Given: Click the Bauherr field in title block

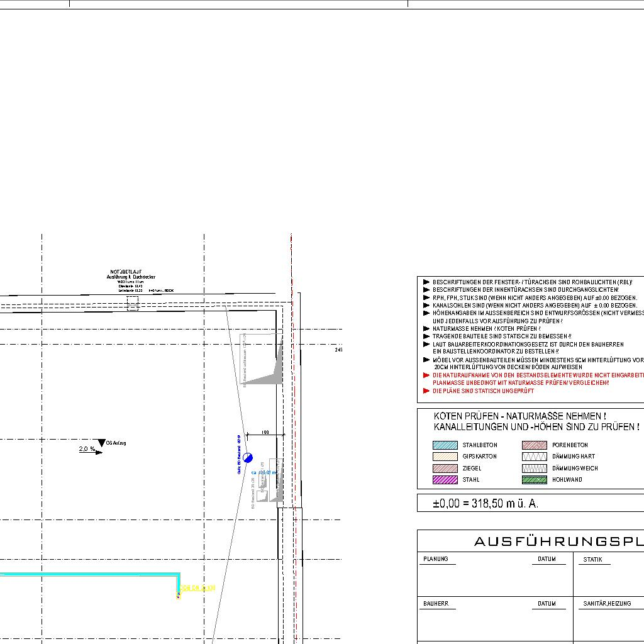Looking at the screenshot, I should click(436, 604).
